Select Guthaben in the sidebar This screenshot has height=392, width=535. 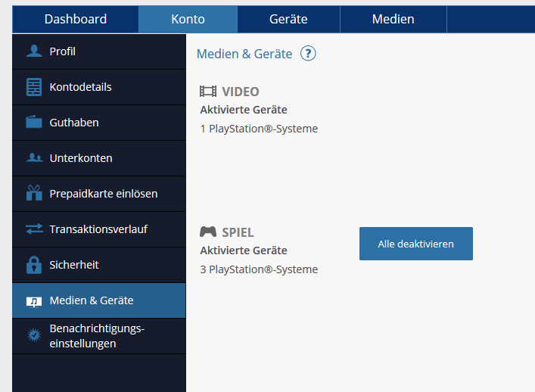point(99,123)
